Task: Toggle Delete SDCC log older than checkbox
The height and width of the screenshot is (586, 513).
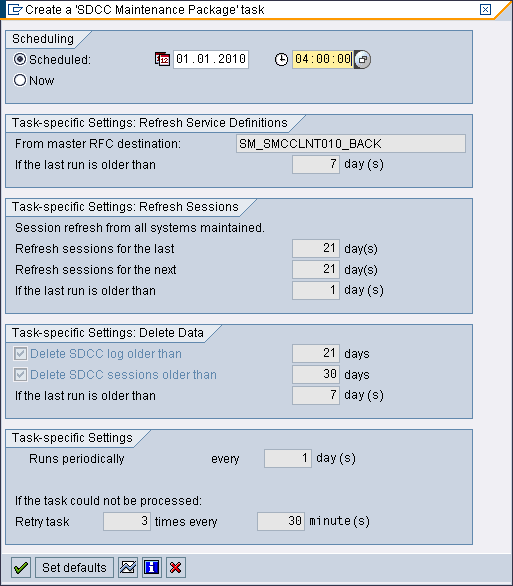Action: [x=20, y=354]
